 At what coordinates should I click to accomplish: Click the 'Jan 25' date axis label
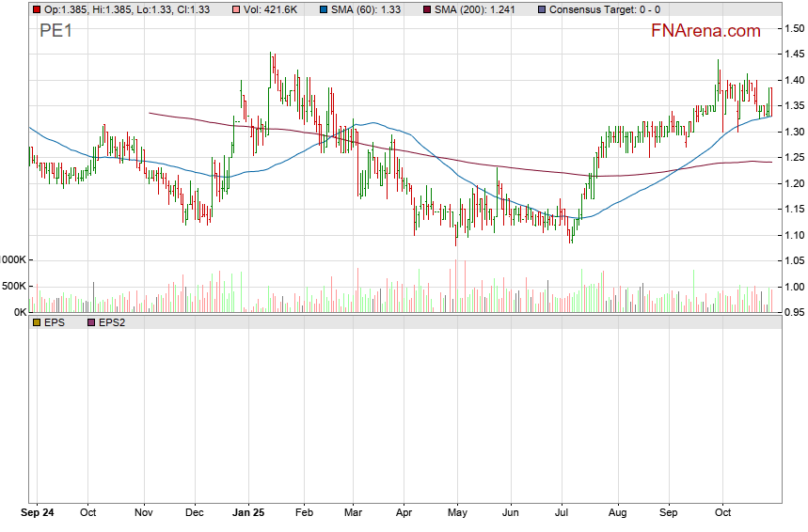[249, 514]
